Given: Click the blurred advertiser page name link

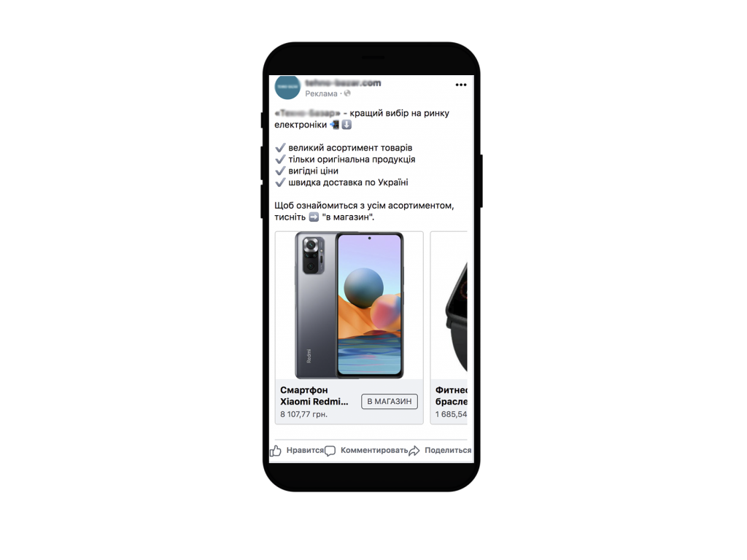Looking at the screenshot, I should point(343,83).
